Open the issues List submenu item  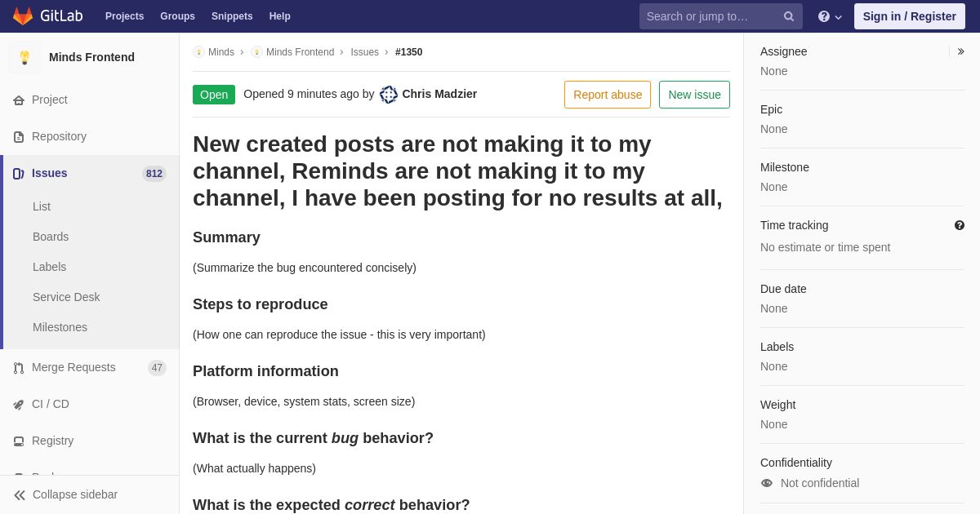(42, 206)
